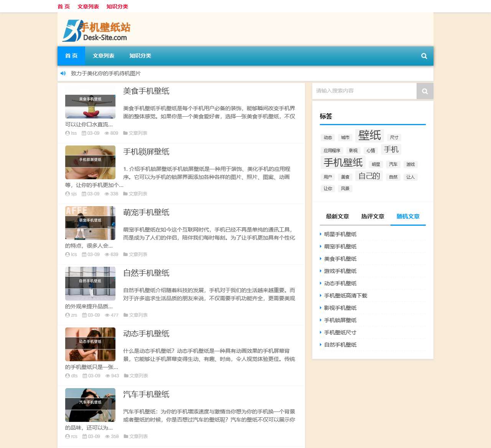Open 知识分类 in the blue navigation bar
491x448 pixels.
click(140, 56)
